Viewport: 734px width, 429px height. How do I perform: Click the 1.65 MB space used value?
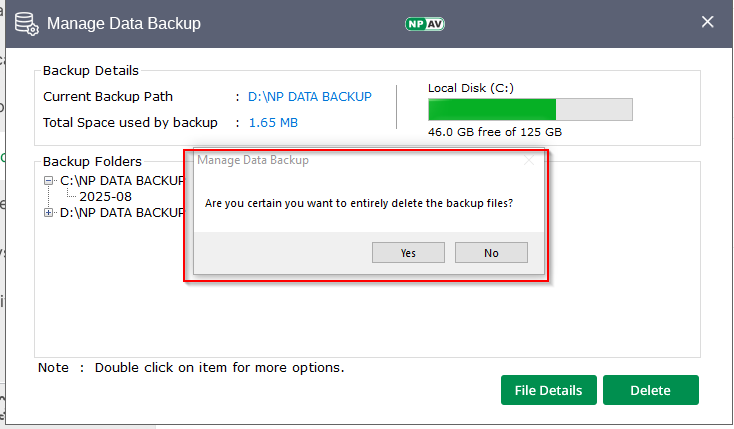pyautogui.click(x=273, y=123)
